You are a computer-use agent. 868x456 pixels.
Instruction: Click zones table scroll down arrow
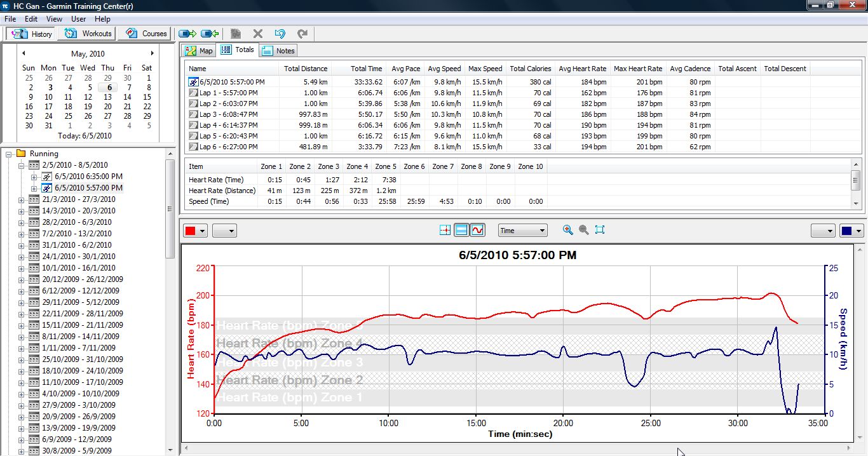pyautogui.click(x=856, y=203)
